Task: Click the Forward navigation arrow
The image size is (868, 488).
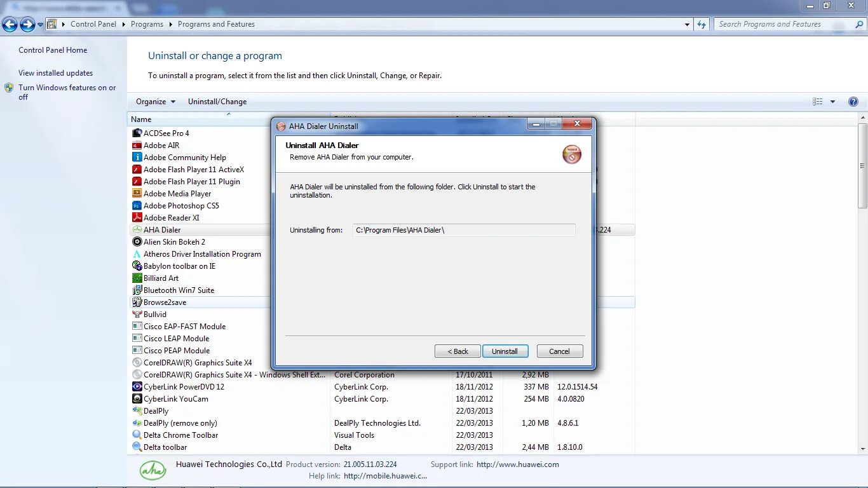Action: [x=27, y=24]
